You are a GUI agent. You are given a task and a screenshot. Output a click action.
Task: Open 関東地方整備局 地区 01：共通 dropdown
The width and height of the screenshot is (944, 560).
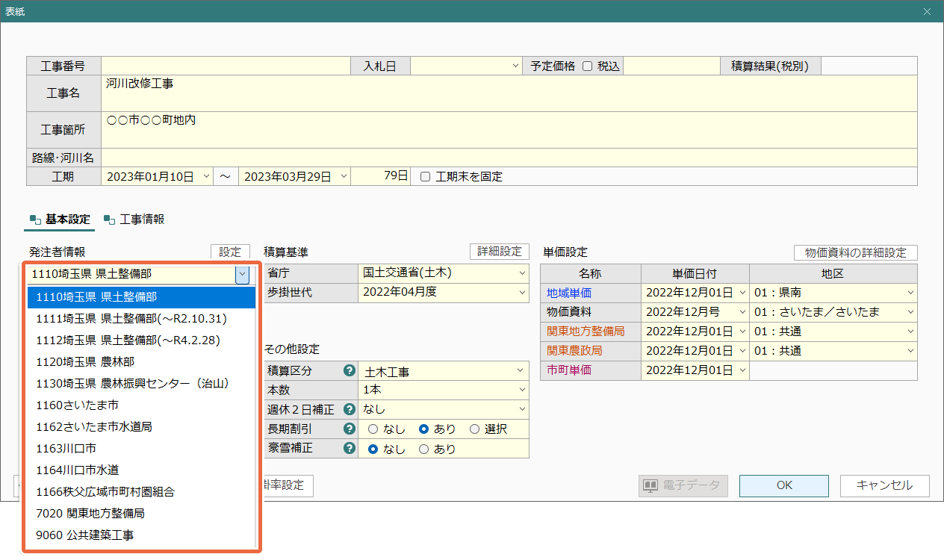pyautogui.click(x=910, y=332)
